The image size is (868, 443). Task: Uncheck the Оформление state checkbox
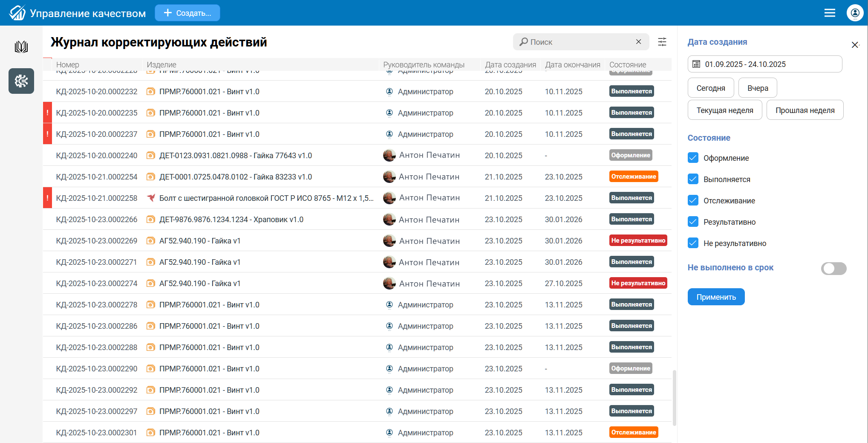(693, 158)
